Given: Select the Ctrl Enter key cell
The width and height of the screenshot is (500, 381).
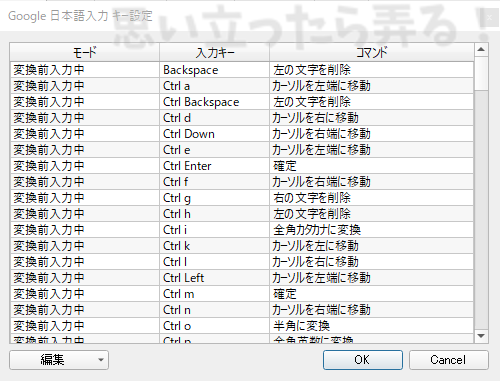Looking at the screenshot, I should [x=214, y=166].
